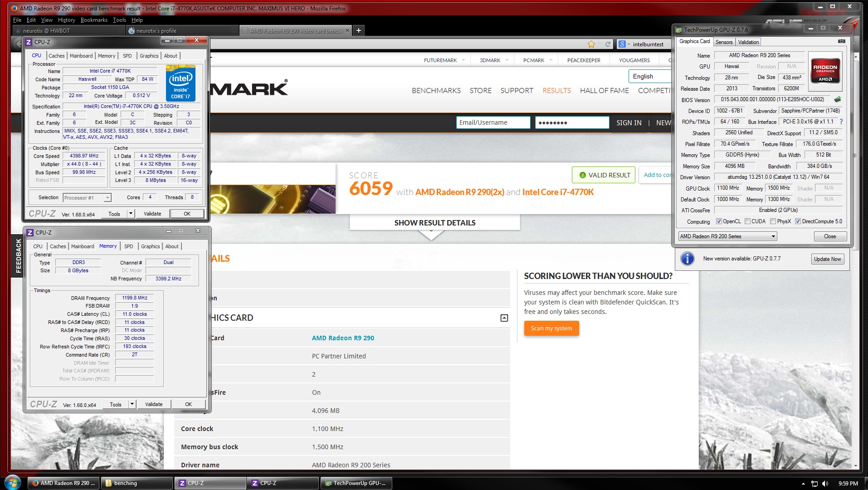Open the vertical FEEDBACK side tab
The width and height of the screenshot is (868, 490).
[18, 256]
